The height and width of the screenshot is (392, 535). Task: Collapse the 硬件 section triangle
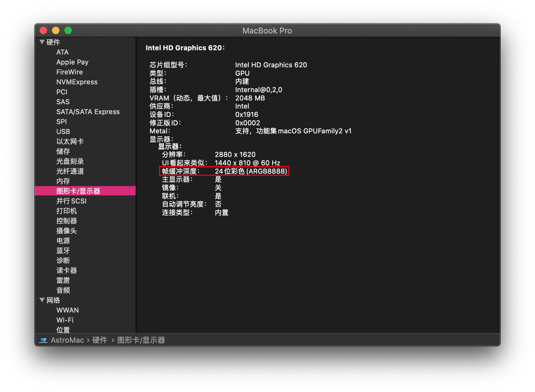pos(42,42)
